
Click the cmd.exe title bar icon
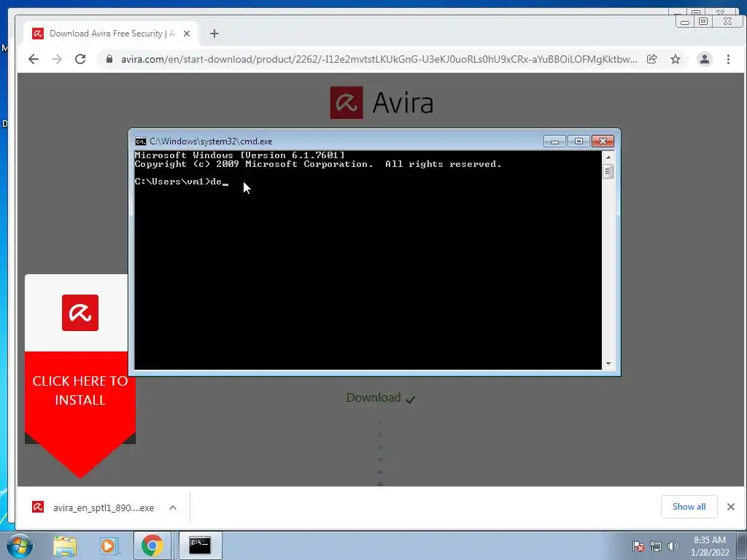pos(141,141)
